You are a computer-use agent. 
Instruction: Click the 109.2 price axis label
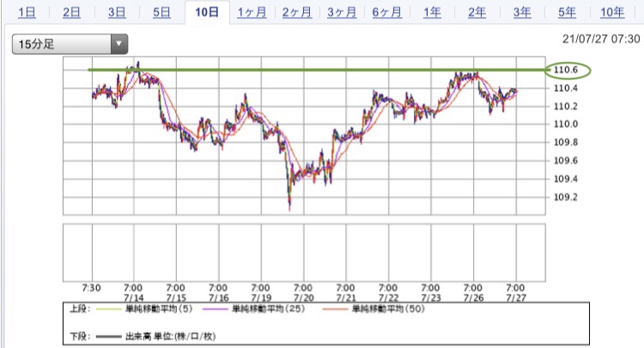point(566,198)
